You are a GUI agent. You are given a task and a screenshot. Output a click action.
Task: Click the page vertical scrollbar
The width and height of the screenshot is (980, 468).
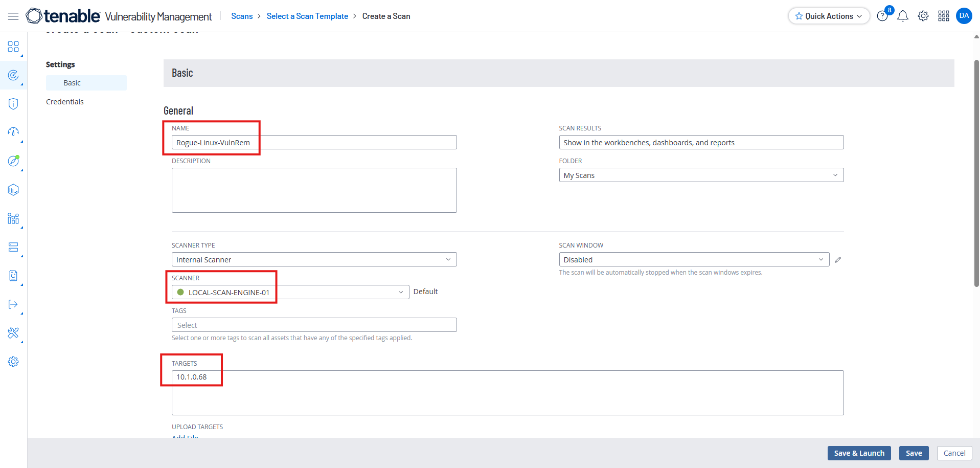(976, 173)
